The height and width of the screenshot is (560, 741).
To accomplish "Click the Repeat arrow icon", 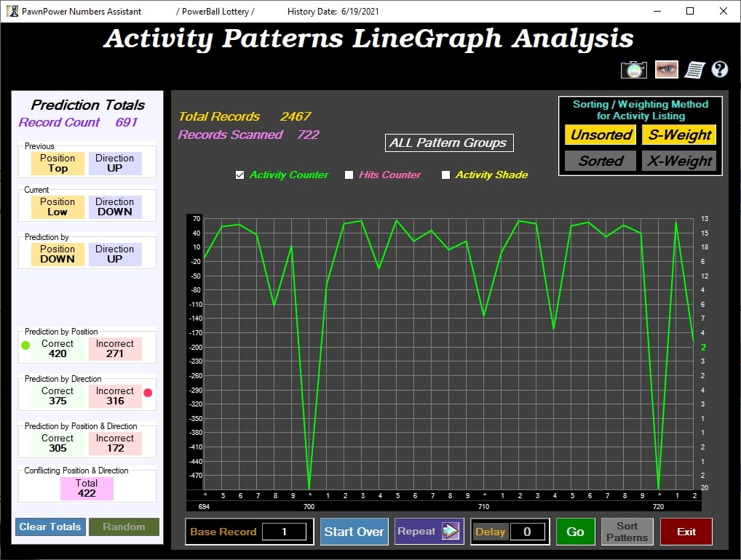I will coord(451,532).
